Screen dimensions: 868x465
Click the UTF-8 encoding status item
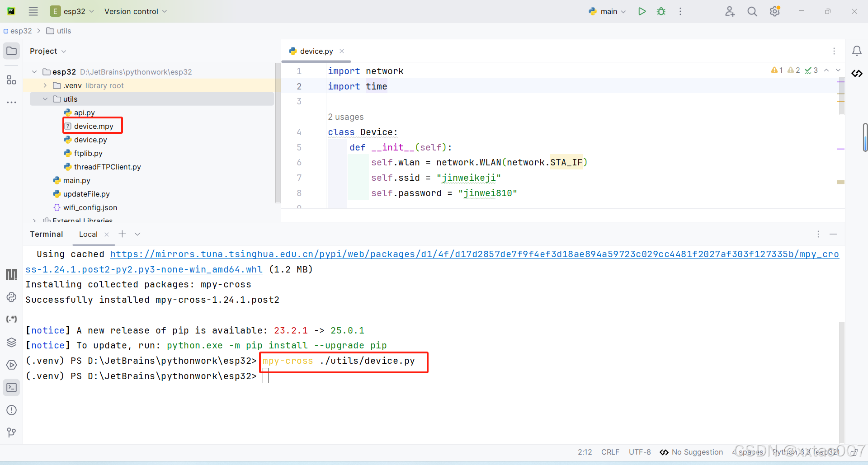[639, 452]
